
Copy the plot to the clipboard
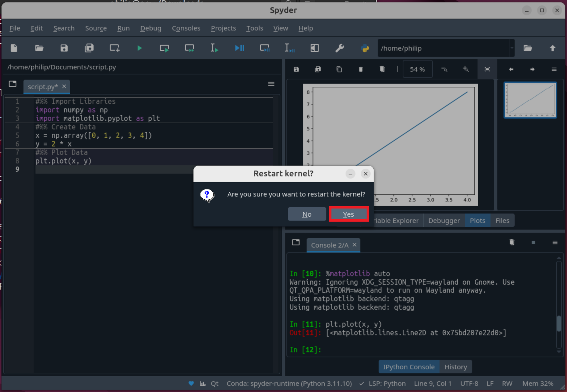339,69
